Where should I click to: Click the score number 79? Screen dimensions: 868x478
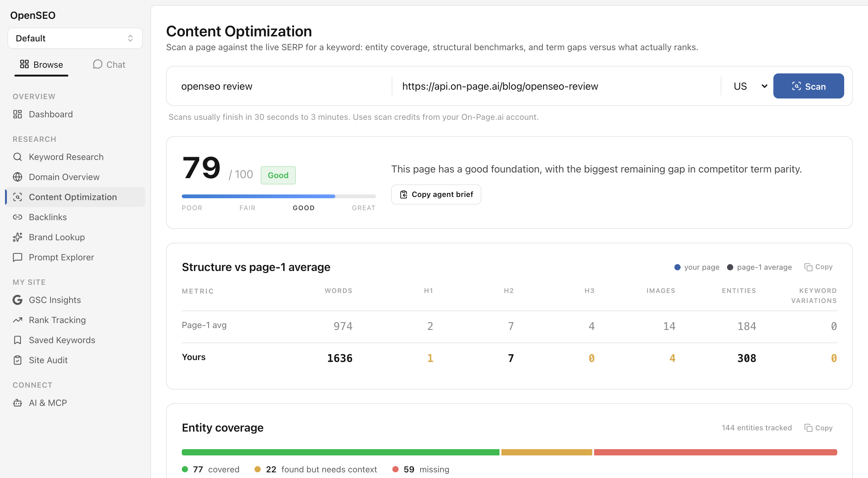pyautogui.click(x=201, y=168)
